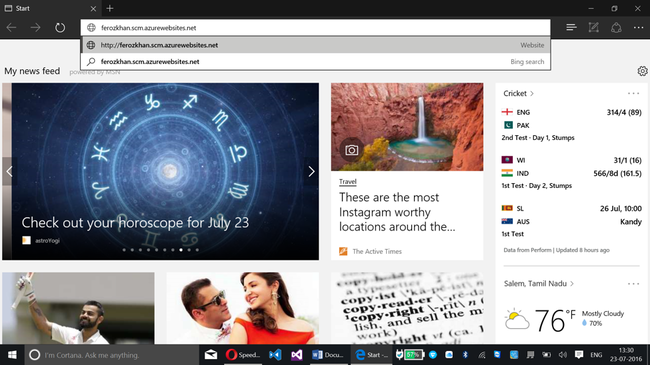Open the More actions ellipsis menu
This screenshot has height=365, width=650.
click(x=638, y=28)
